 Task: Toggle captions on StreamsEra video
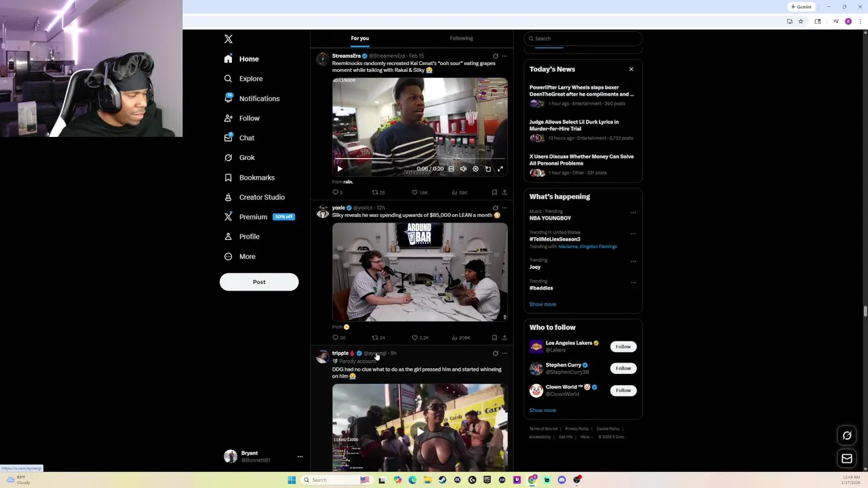pyautogui.click(x=451, y=169)
